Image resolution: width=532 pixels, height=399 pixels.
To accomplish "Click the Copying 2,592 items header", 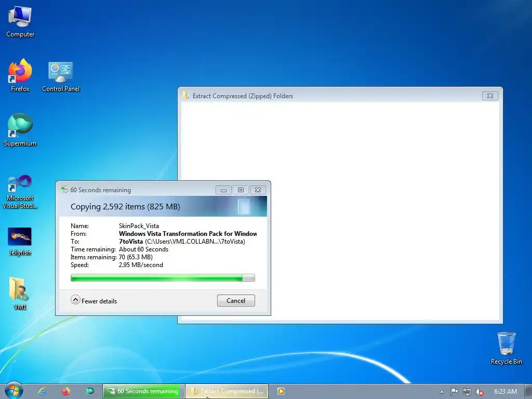I will click(x=125, y=207).
